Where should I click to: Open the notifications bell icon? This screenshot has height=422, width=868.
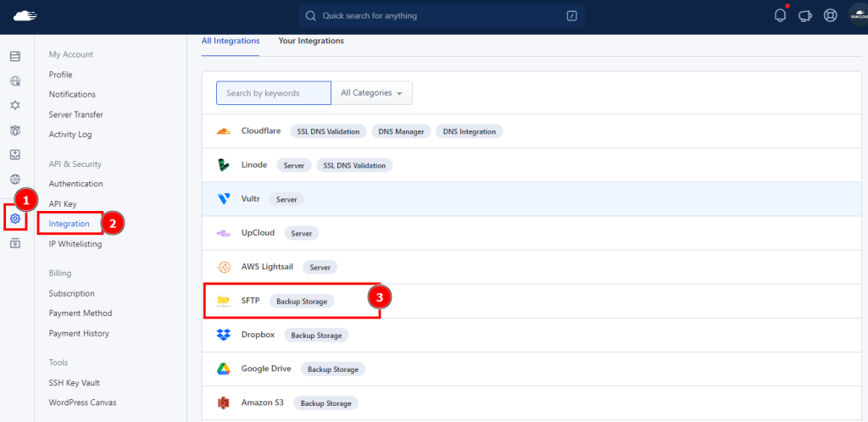780,15
